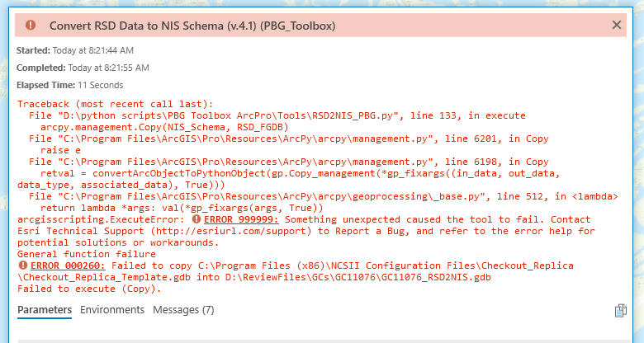Click the 'Failed to execute (Copy).' message
This screenshot has width=644, height=343.
click(88, 289)
